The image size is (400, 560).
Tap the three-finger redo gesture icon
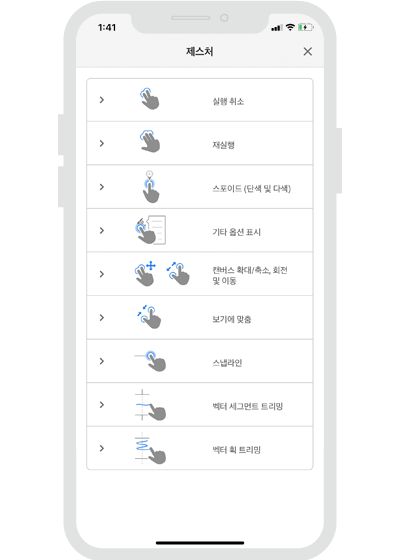click(x=150, y=141)
